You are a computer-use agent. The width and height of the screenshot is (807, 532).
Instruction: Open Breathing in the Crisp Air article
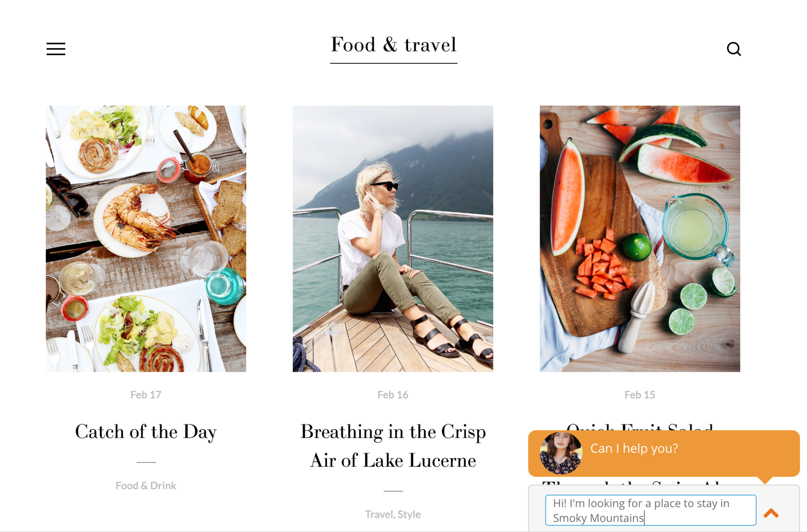pyautogui.click(x=393, y=446)
